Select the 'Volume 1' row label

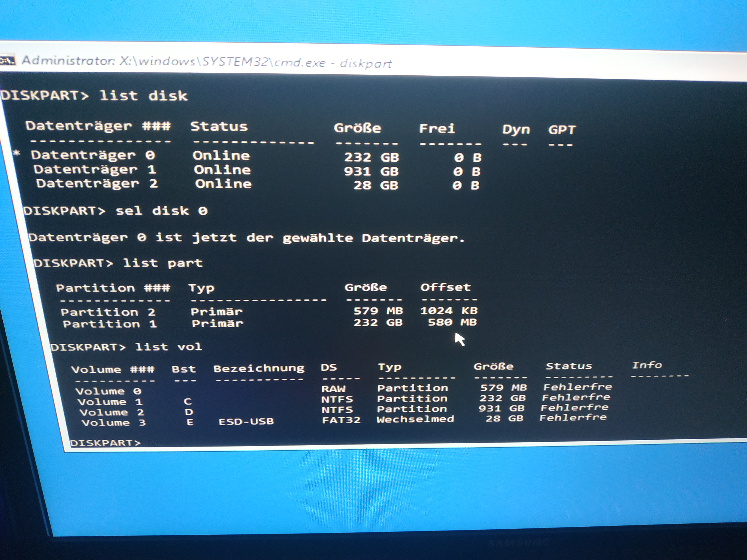[x=110, y=402]
